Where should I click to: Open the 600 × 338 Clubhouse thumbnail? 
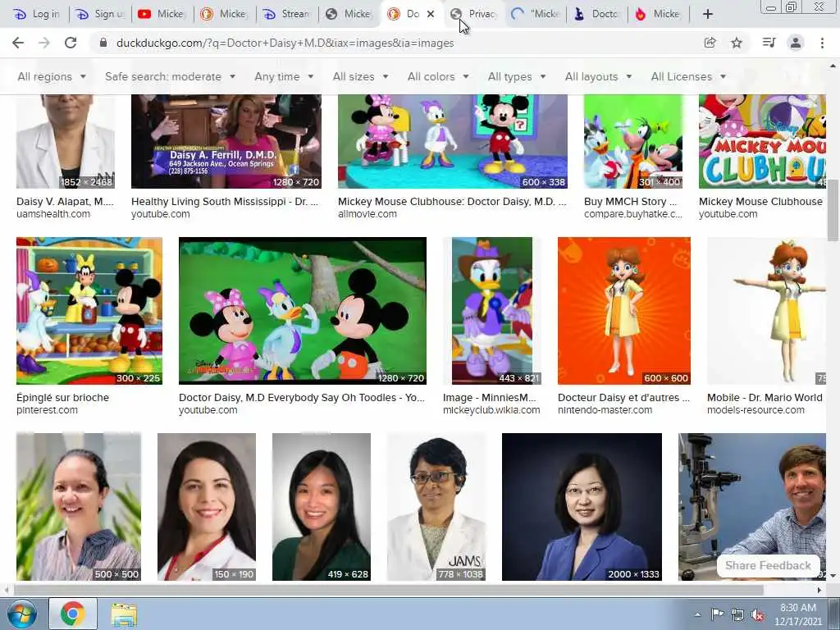coord(453,141)
